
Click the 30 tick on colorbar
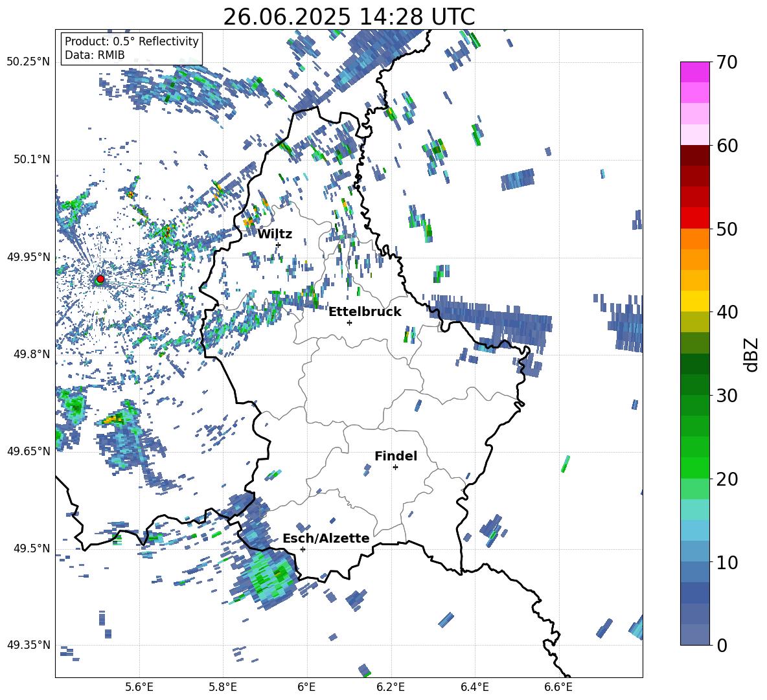tap(726, 396)
